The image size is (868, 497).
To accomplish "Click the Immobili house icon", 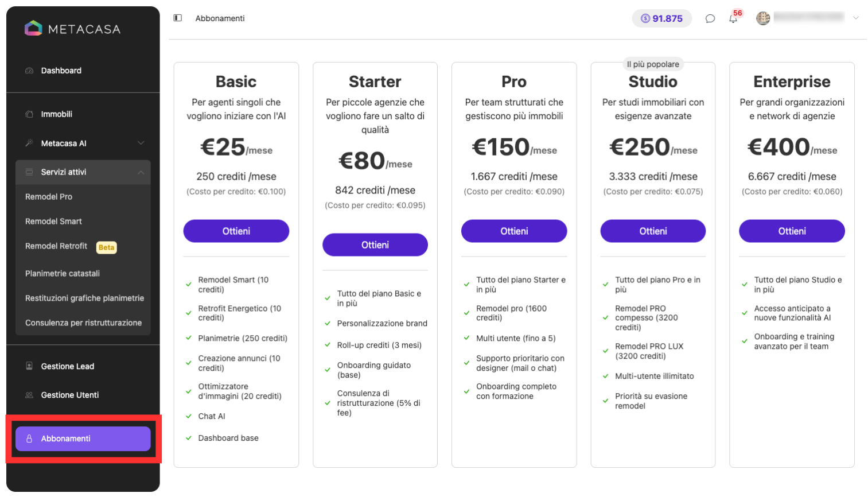I will (29, 114).
